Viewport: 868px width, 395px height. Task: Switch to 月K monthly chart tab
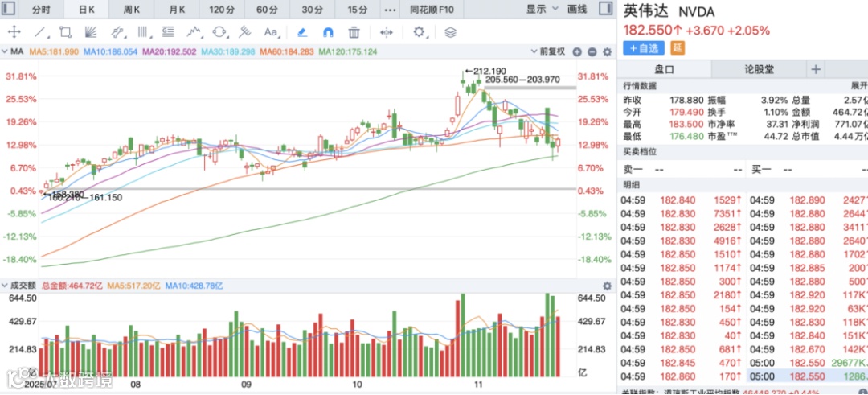point(177,10)
